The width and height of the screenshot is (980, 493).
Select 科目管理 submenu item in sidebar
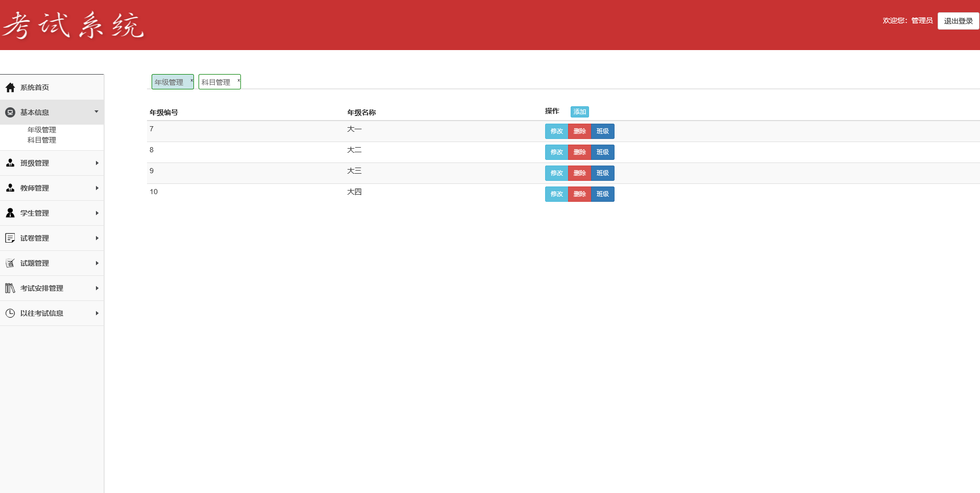[x=42, y=140]
